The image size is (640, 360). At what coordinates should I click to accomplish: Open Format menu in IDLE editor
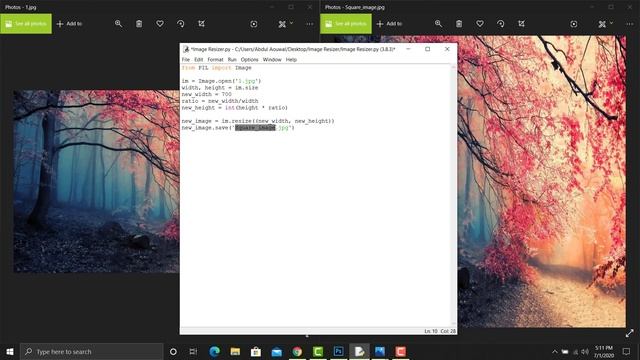tap(215, 60)
